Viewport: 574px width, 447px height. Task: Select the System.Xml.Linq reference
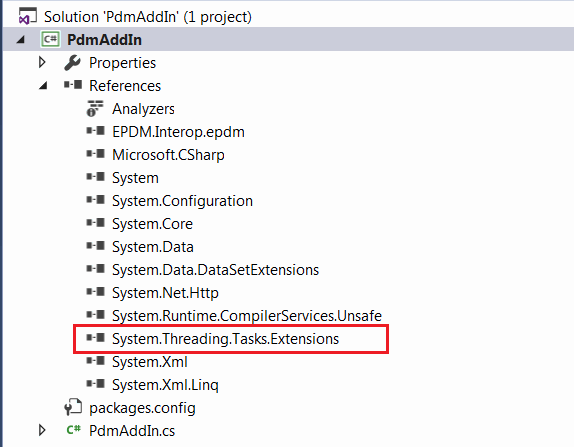(165, 385)
